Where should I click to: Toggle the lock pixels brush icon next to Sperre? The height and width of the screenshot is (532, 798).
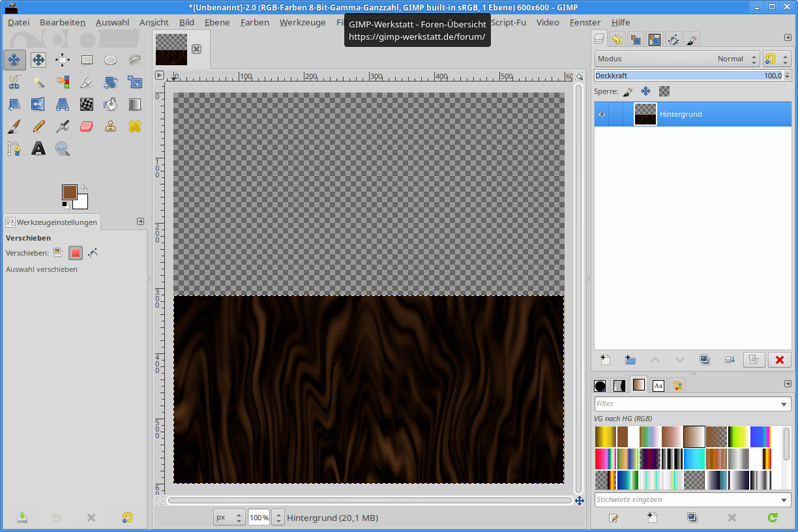(x=627, y=91)
